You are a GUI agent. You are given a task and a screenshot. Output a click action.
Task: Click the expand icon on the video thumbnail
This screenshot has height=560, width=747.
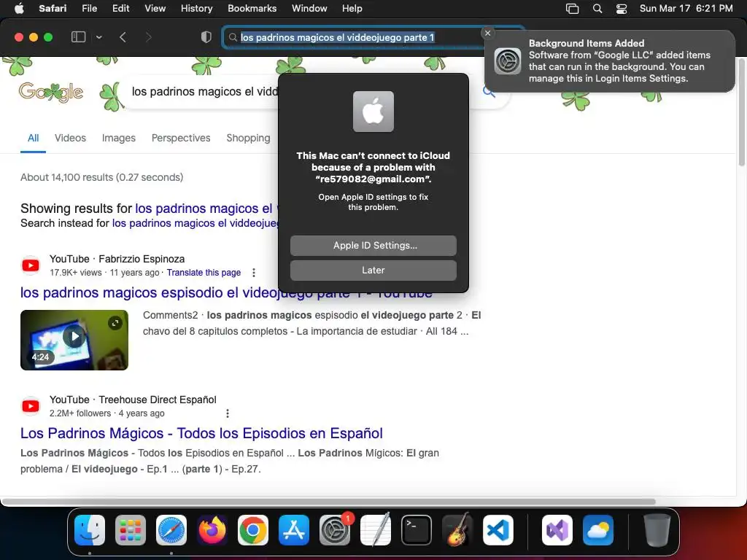[115, 323]
